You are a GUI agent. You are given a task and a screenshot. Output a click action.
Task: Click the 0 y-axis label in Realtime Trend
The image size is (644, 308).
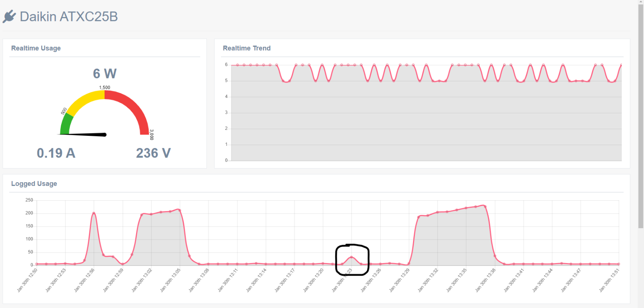pyautogui.click(x=226, y=160)
